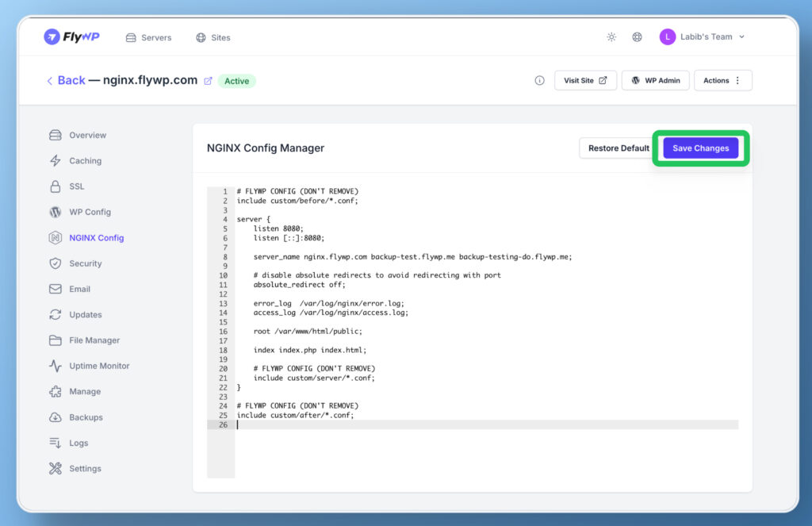Save Changes to the NGINX config
The image size is (812, 526).
coord(701,148)
